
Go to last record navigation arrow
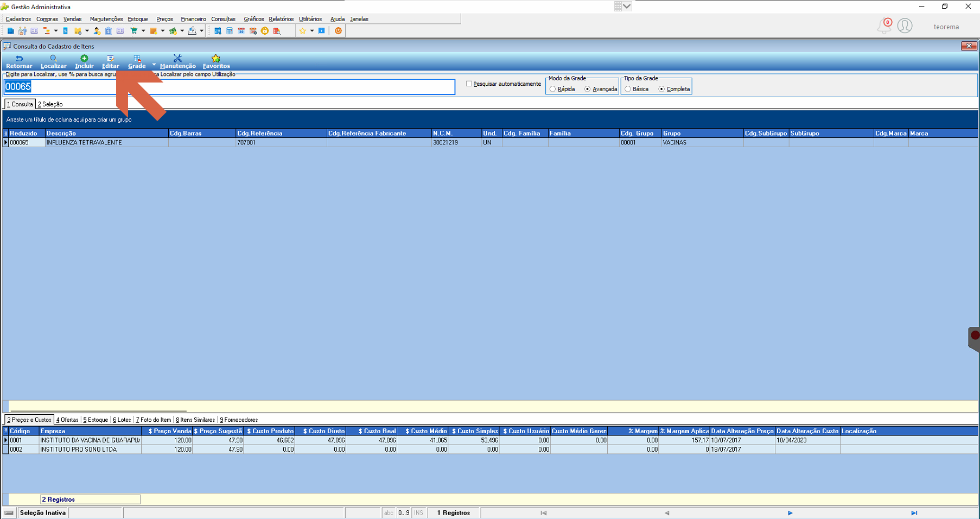(x=914, y=513)
